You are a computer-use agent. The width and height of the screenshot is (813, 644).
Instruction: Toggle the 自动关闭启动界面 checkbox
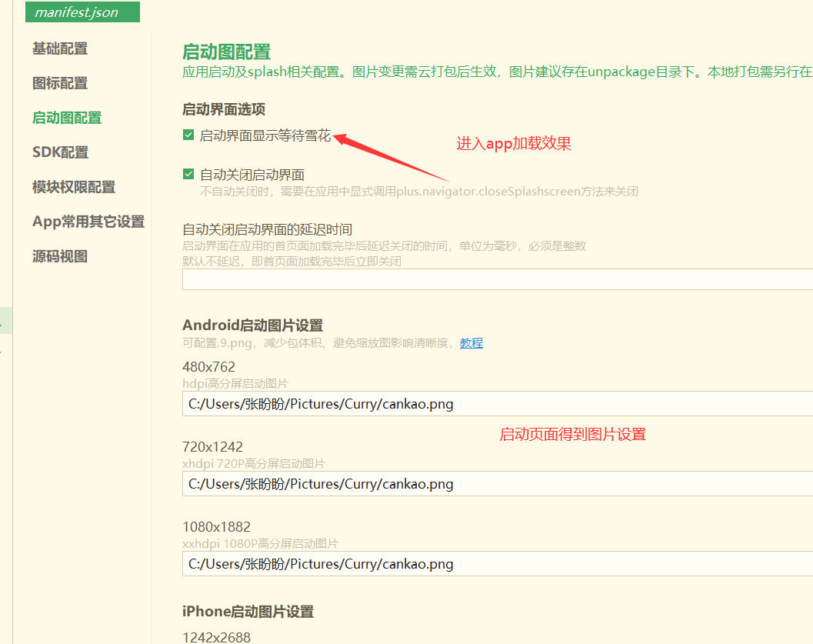pyautogui.click(x=188, y=175)
